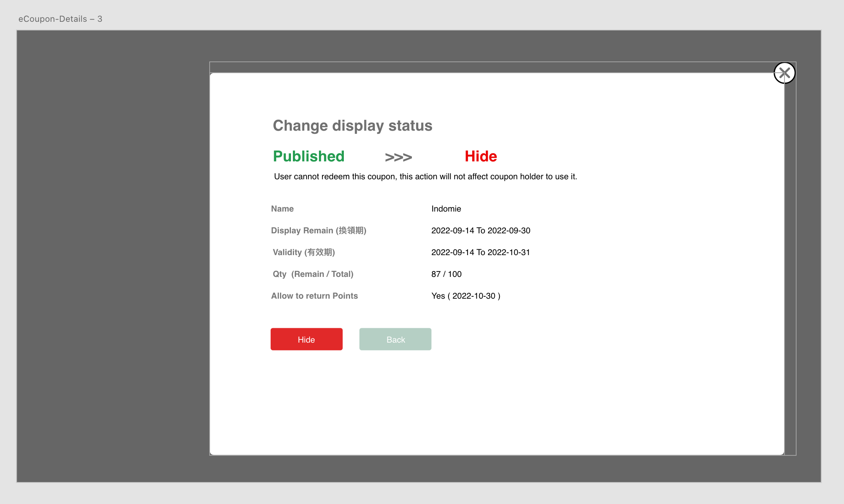Click the 87 / 100 quantity value
The width and height of the screenshot is (844, 504).
coord(446,274)
